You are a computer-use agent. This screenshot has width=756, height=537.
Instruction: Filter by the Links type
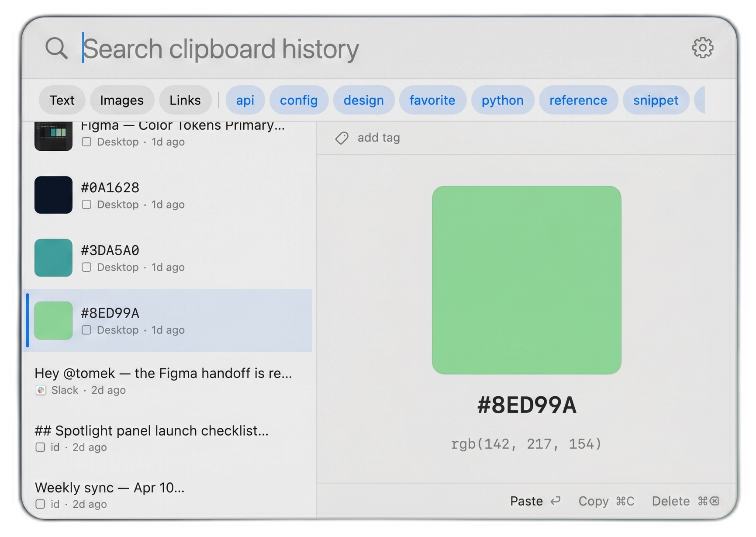(x=185, y=100)
